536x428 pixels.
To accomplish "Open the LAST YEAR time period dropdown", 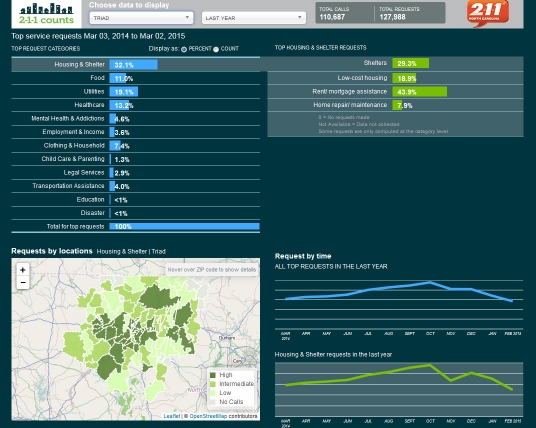I will tap(254, 18).
